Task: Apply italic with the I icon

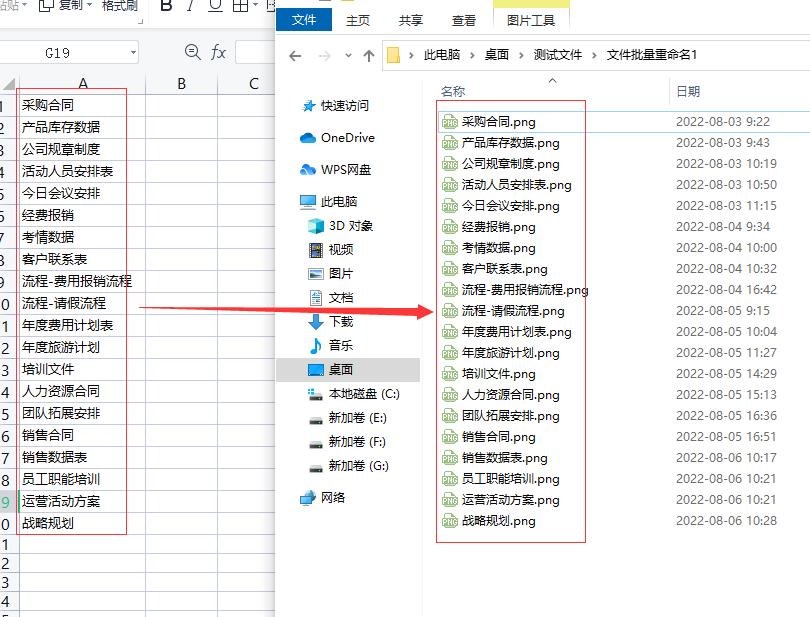Action: pyautogui.click(x=190, y=7)
